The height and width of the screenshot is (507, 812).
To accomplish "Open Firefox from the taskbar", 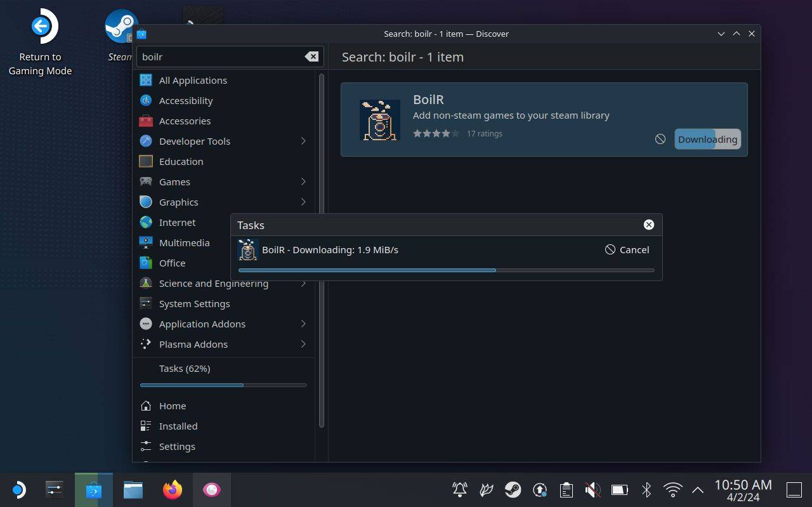I will (172, 489).
